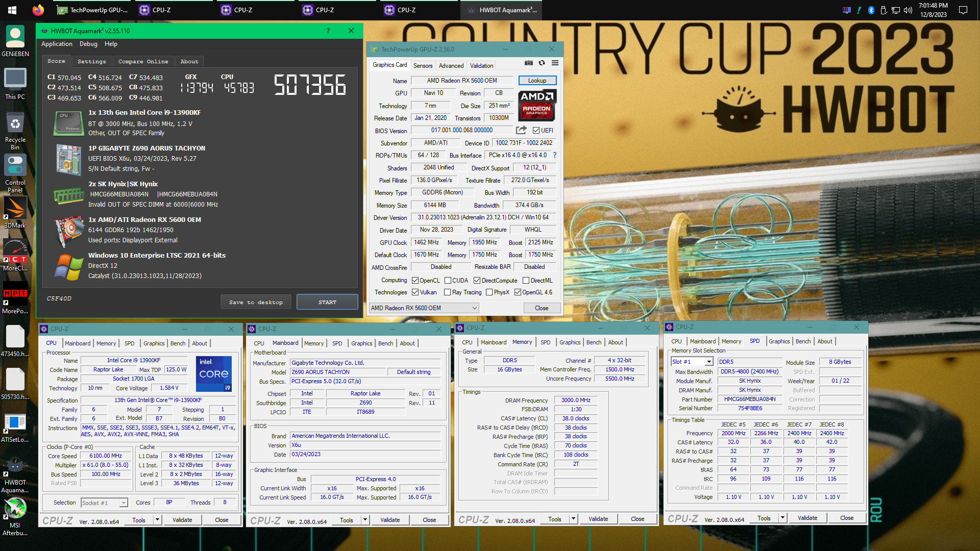Switch to Compare Online tab
This screenshot has width=980, height=551.
143,61
